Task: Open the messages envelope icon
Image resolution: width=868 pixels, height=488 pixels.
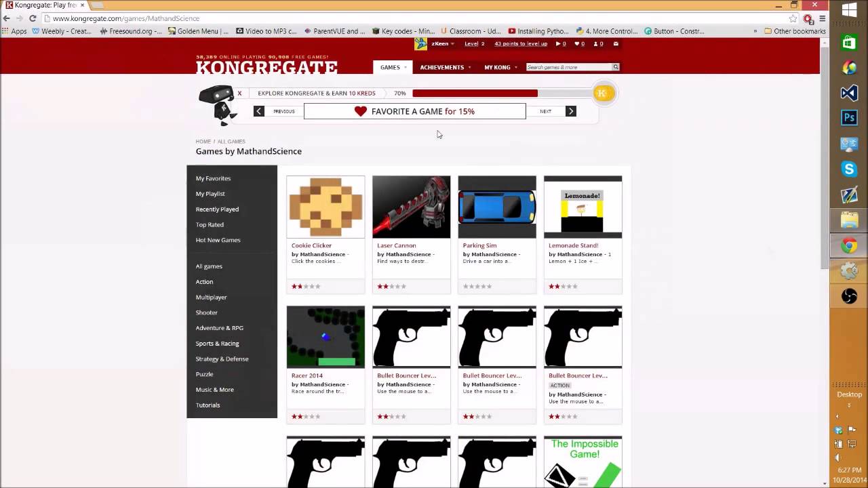Action: (616, 44)
